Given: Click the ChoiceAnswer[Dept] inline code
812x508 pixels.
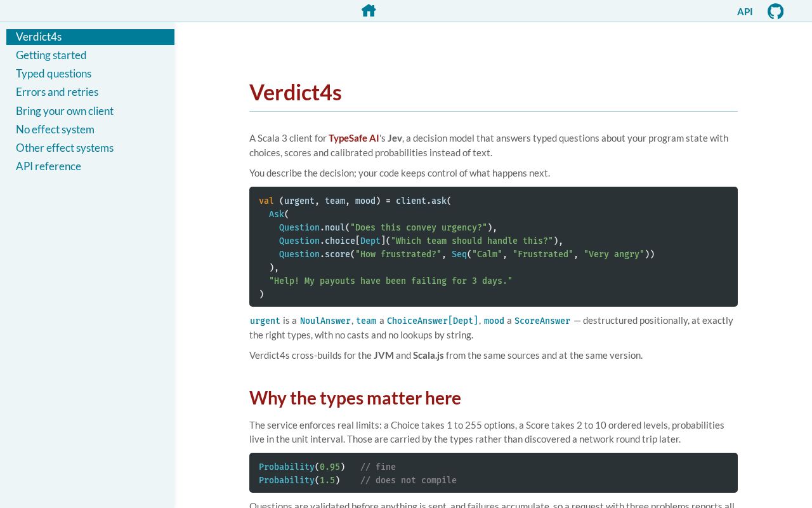Looking at the screenshot, I should click(x=433, y=321).
